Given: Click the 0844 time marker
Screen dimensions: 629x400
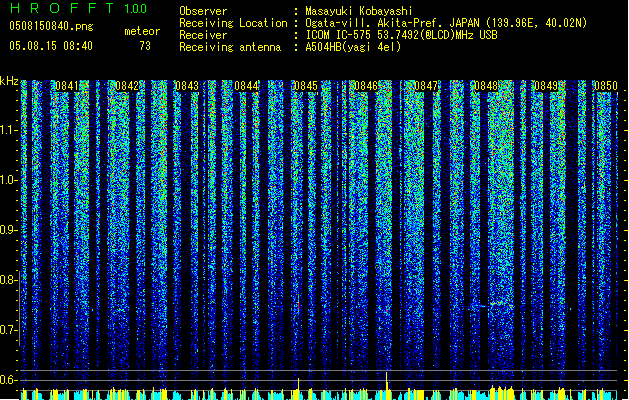Looking at the screenshot, I should pos(246,86).
